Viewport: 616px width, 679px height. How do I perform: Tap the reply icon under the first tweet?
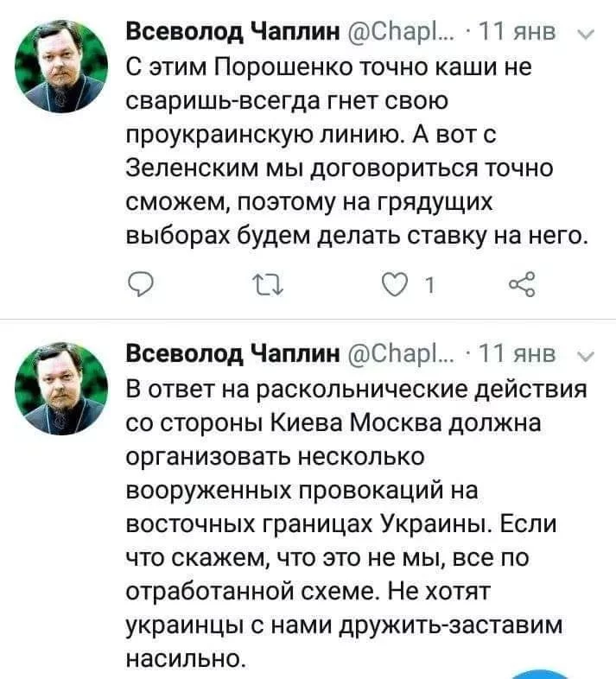pos(139,282)
